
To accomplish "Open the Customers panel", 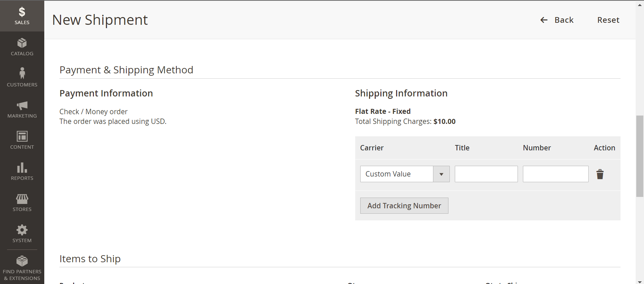I will click(22, 77).
